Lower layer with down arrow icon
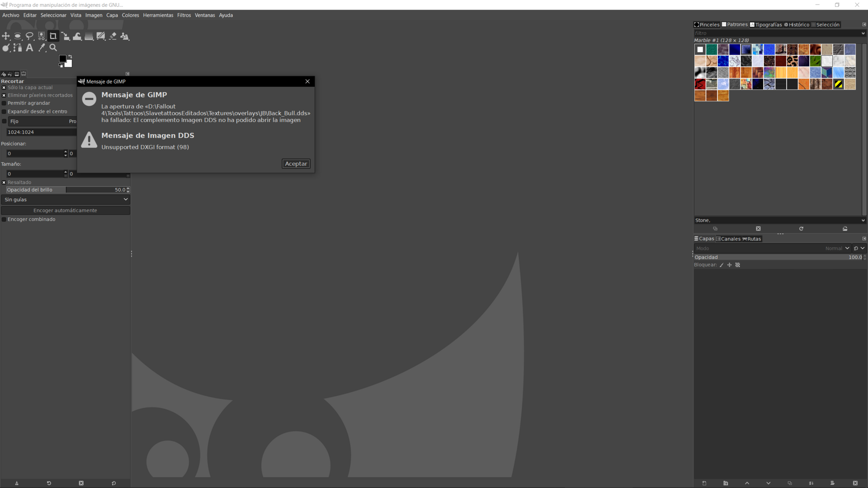The image size is (868, 488). click(769, 483)
